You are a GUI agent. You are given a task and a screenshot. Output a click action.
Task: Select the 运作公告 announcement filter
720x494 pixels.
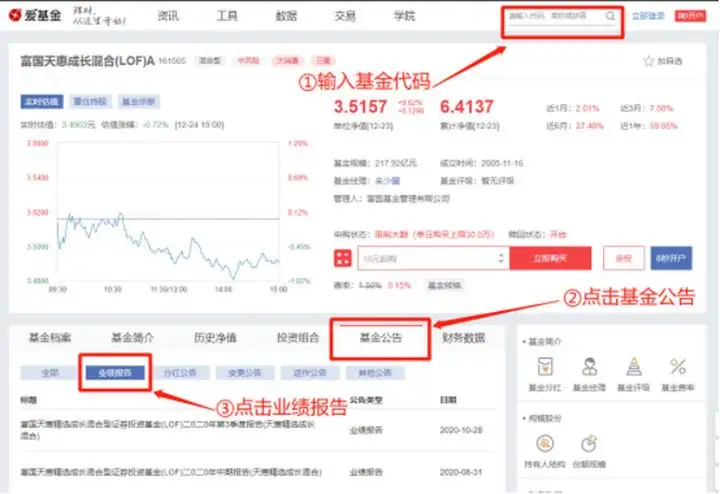[x=310, y=373]
